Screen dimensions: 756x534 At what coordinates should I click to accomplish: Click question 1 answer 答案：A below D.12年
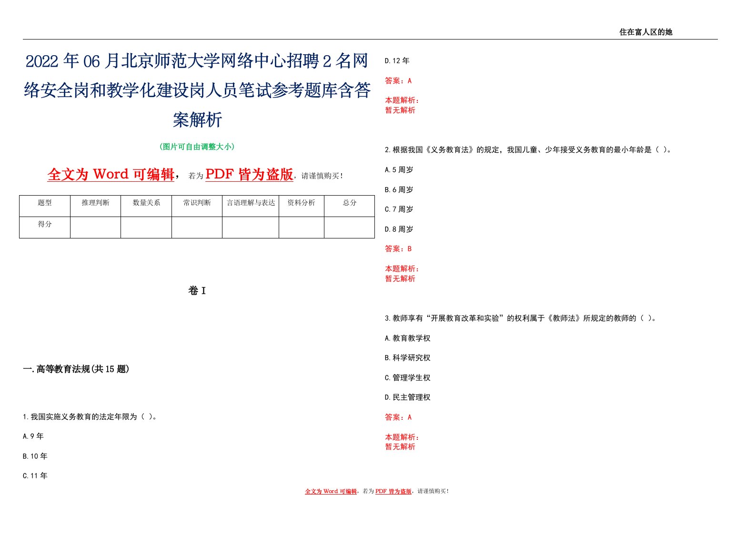point(398,80)
